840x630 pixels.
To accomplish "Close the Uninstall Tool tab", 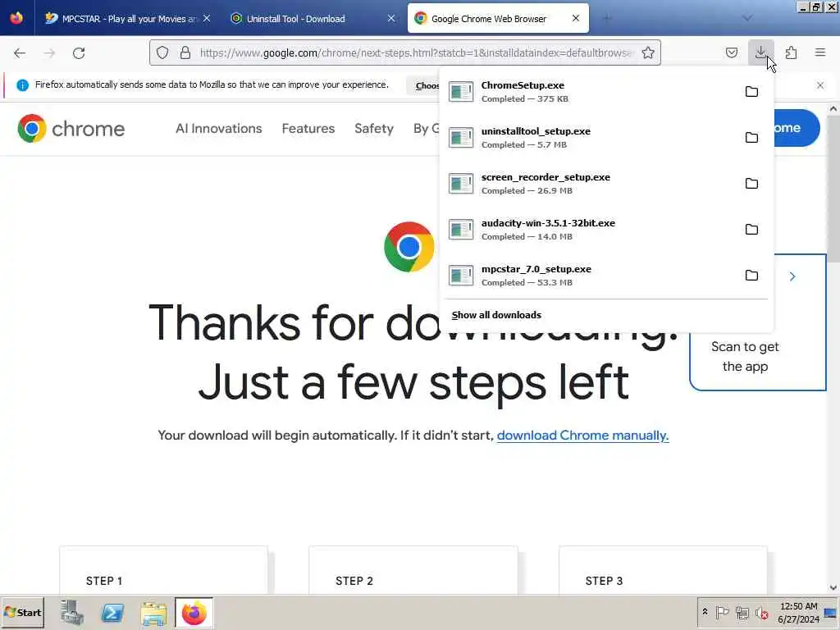I will click(x=391, y=18).
